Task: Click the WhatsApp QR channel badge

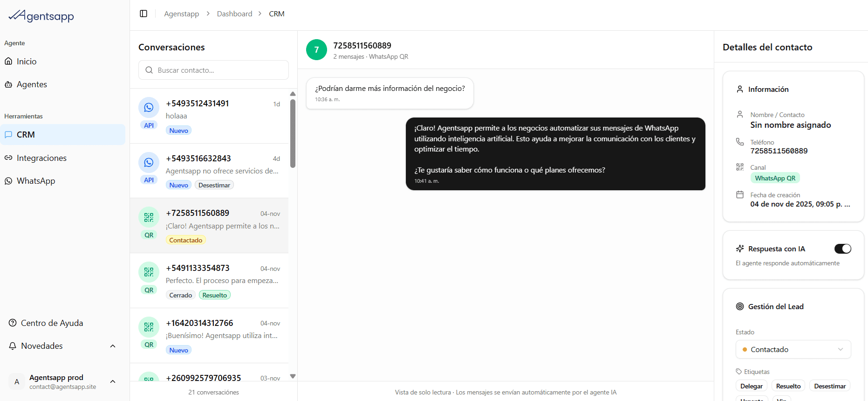Action: coord(775,178)
